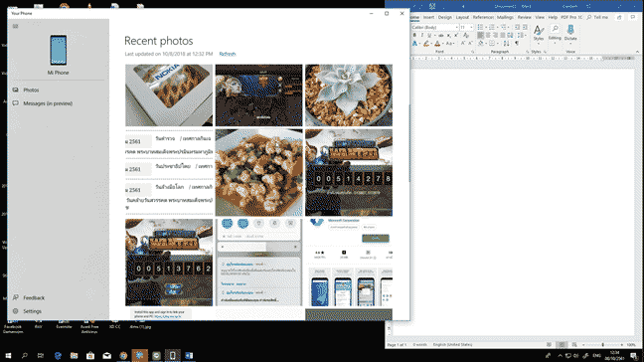Screen dimensions: 644x362
Task: Open the photo showing counter 00514278
Action: pos(349,173)
